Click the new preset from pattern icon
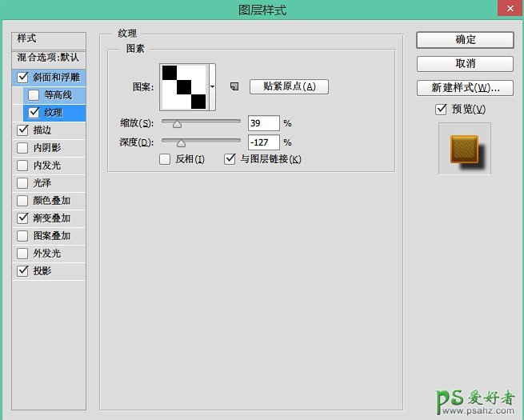This screenshot has width=524, height=420. pos(234,86)
